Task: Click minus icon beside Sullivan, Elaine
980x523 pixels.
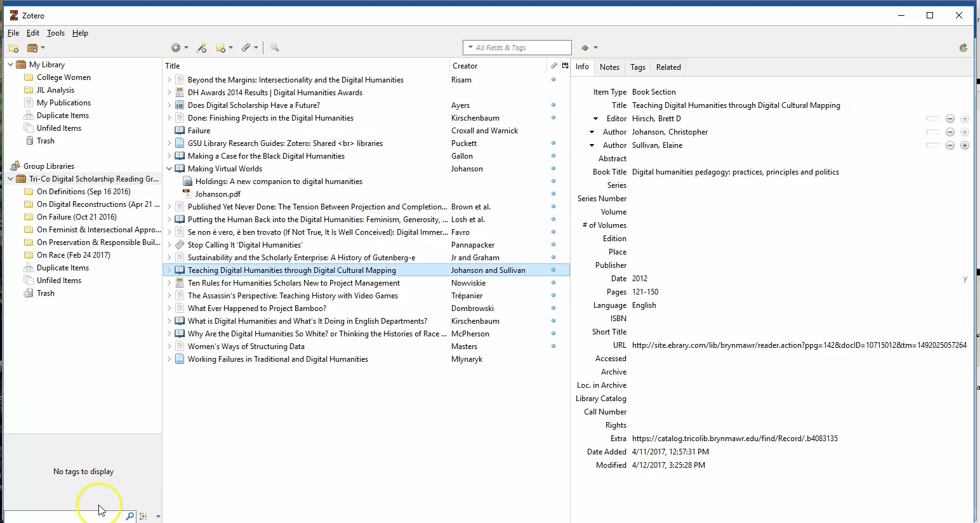Action: [950, 145]
